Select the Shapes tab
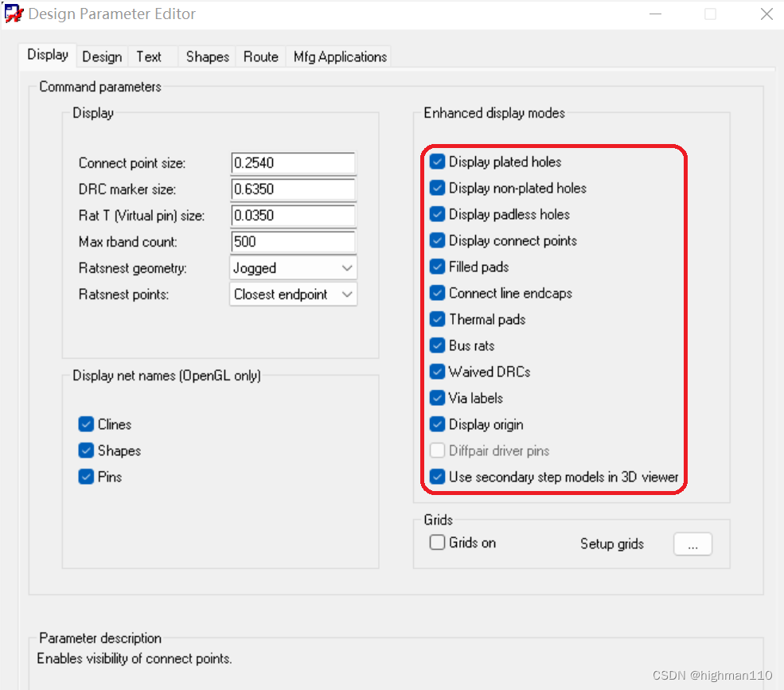Viewport: 784px width, 690px height. 208,57
